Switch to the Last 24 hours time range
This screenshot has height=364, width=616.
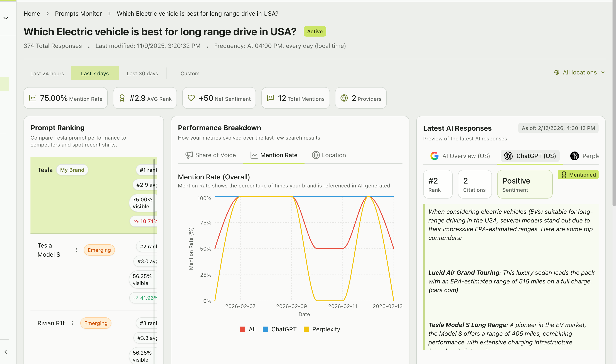point(47,73)
